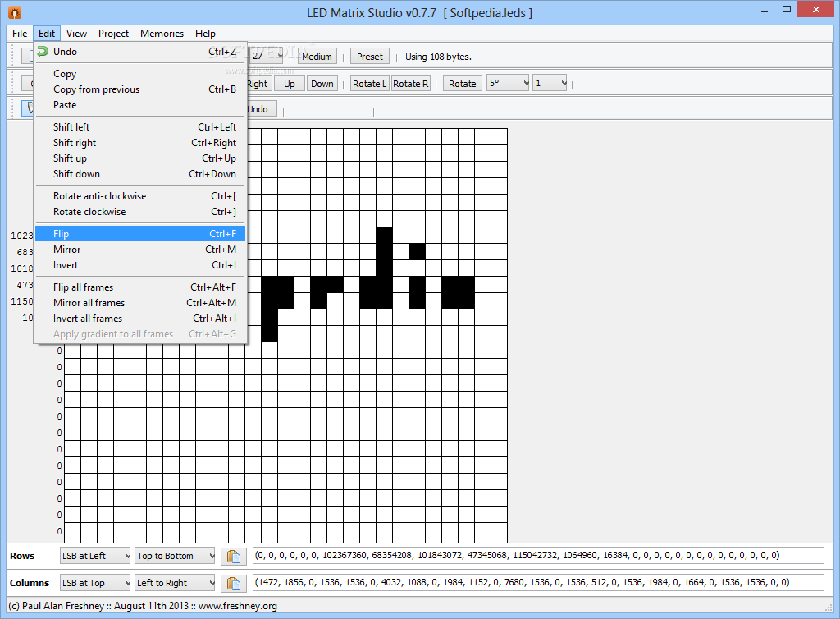Click the www.freshney.org status bar text
This screenshot has width=840, height=619.
coord(238,606)
